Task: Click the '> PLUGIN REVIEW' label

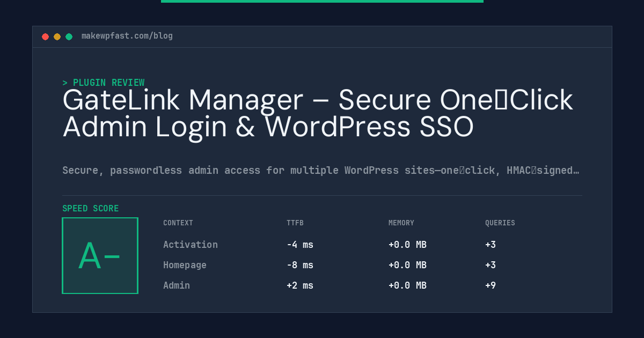Action: pyautogui.click(x=104, y=83)
